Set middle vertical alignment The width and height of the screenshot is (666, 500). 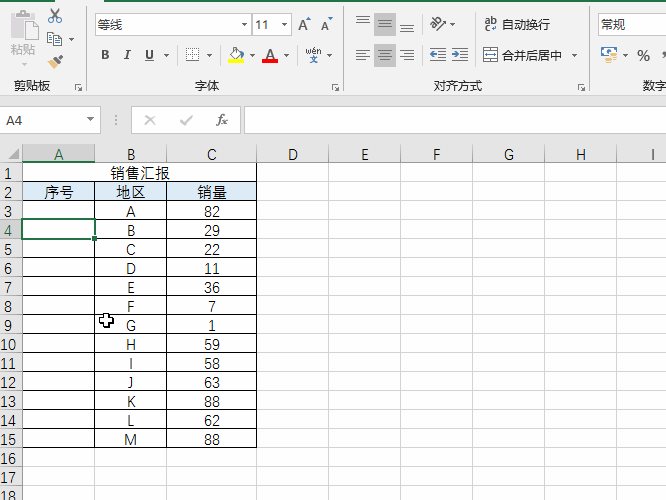(385, 24)
